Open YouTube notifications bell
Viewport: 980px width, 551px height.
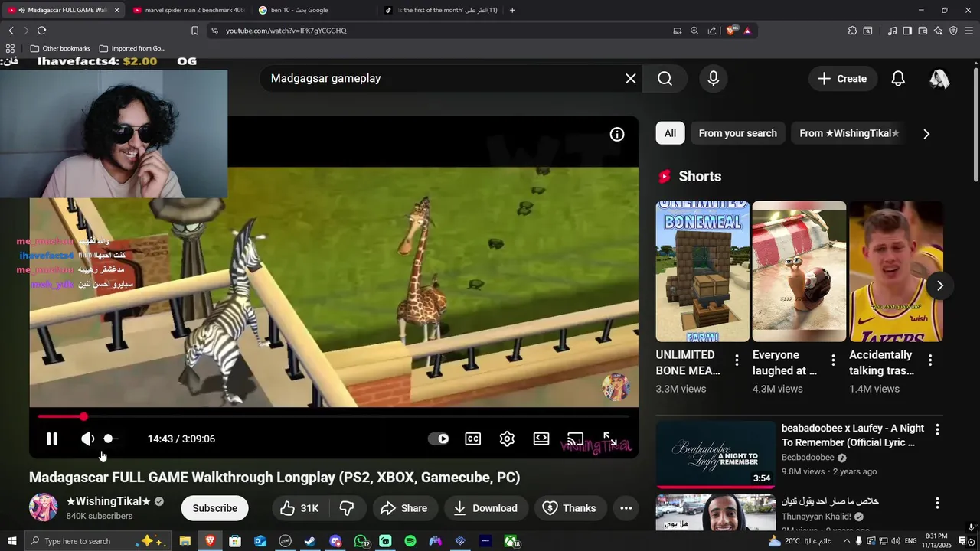(x=898, y=79)
